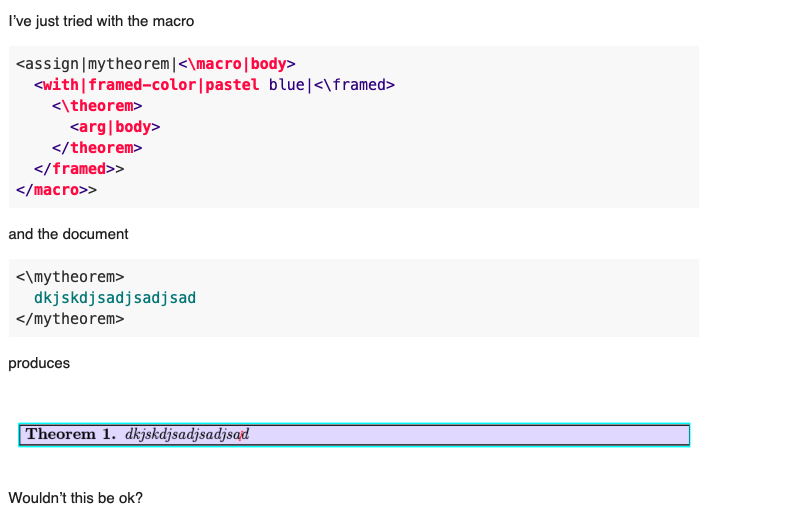Click the closing /mytheorem tag
The image size is (804, 524).
pos(70,319)
